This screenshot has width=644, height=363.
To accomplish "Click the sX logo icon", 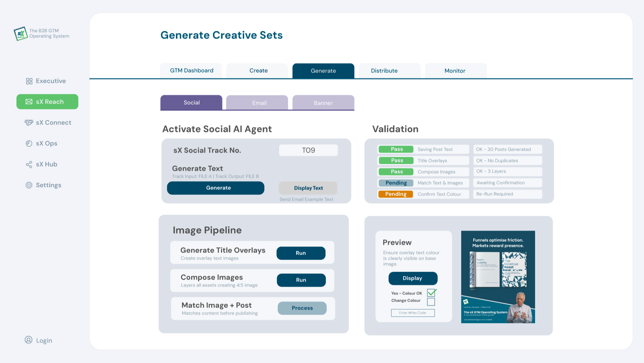I will click(x=20, y=34).
